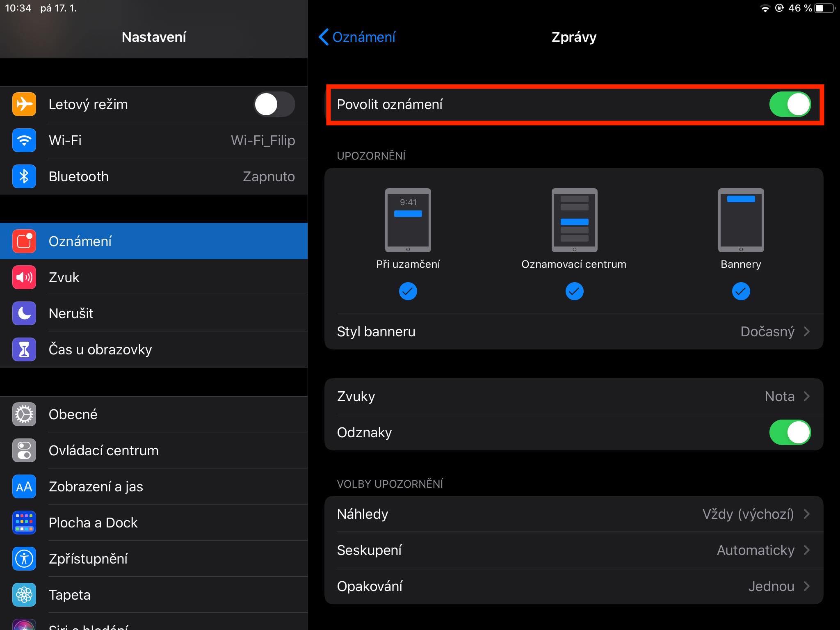Image resolution: width=840 pixels, height=630 pixels.
Task: Select Zobrazení a jas menu item
Action: click(96, 486)
